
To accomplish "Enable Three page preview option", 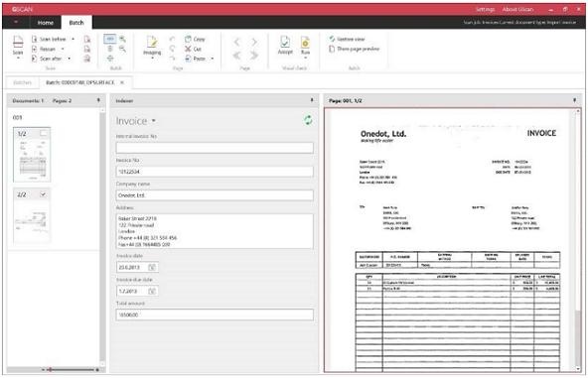I will (355, 49).
